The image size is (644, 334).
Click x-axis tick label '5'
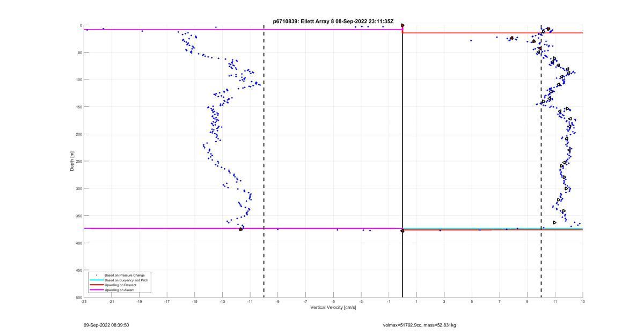click(472, 302)
